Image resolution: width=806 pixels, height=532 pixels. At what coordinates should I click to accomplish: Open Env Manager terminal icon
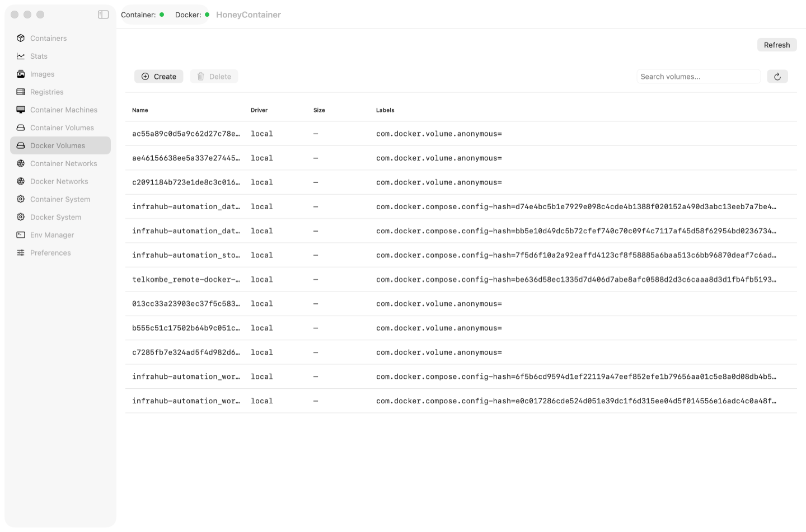coord(21,235)
